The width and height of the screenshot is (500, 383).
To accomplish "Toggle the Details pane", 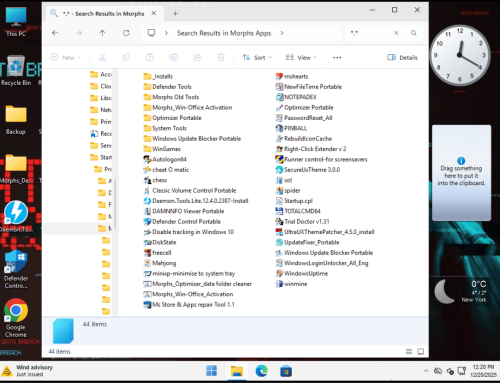I will [402, 57].
